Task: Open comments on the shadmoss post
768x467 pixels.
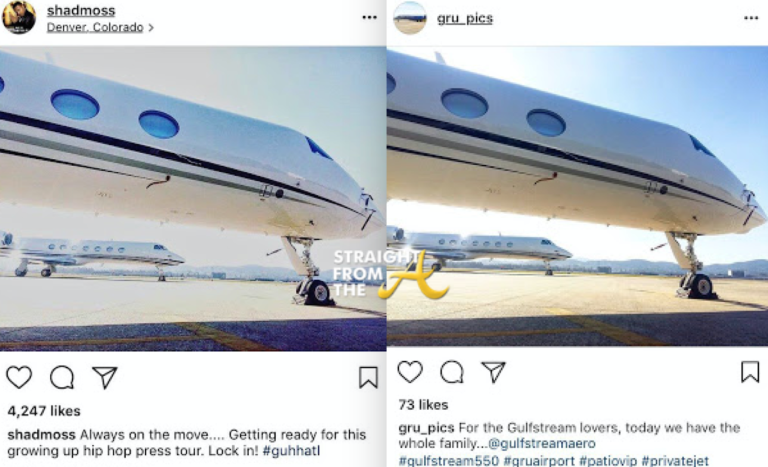Action: (x=62, y=377)
